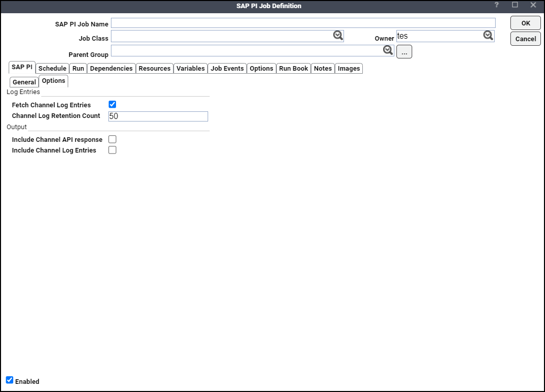
Task: Go to the Resources tab
Action: click(155, 69)
